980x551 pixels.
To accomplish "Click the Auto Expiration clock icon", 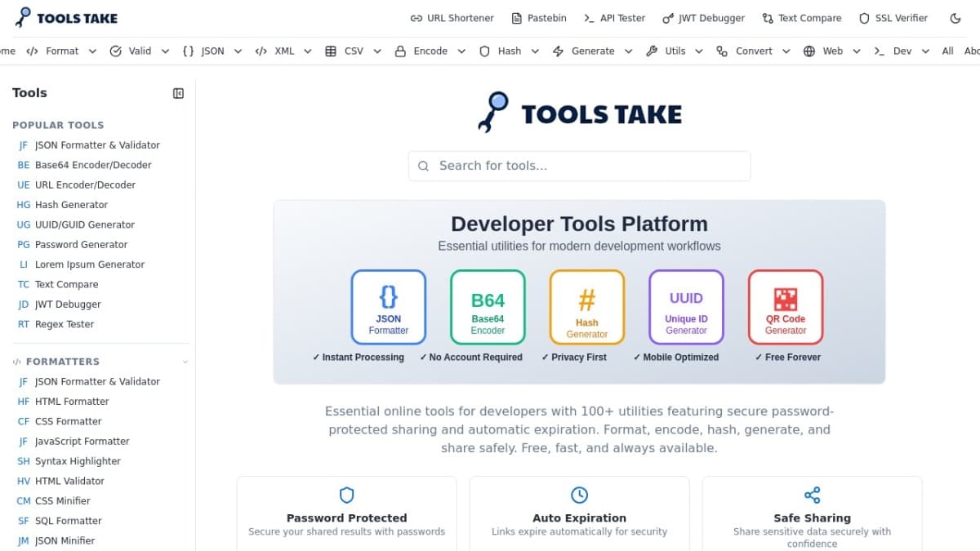I will tap(579, 495).
